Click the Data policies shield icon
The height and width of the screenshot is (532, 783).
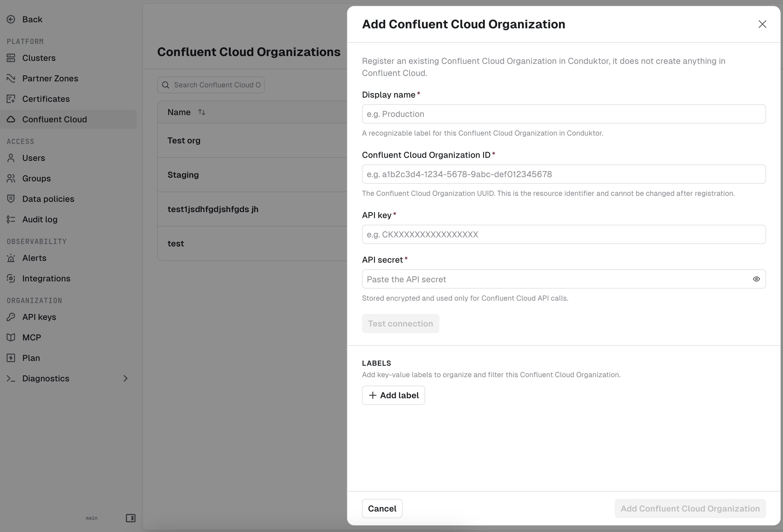point(11,199)
